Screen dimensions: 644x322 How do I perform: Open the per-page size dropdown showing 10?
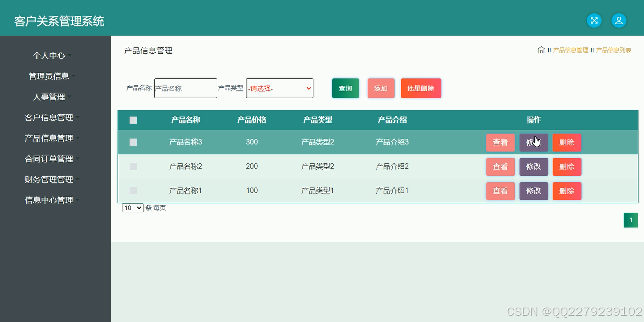[132, 208]
